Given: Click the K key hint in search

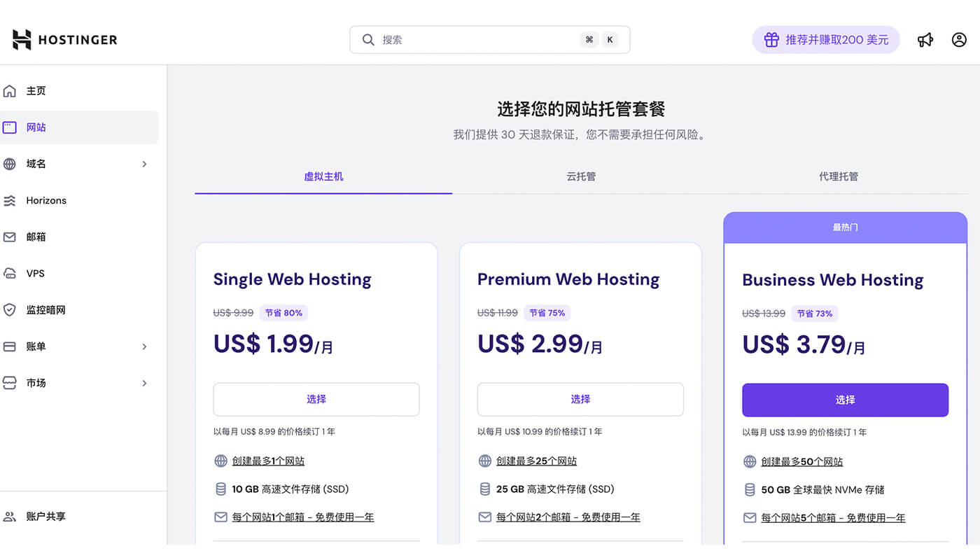Looking at the screenshot, I should (610, 40).
